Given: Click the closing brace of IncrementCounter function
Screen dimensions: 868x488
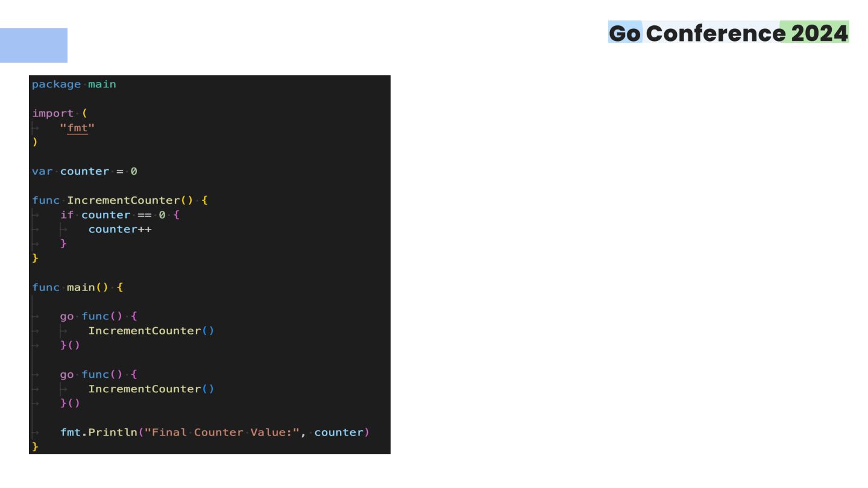Looking at the screenshot, I should [35, 258].
